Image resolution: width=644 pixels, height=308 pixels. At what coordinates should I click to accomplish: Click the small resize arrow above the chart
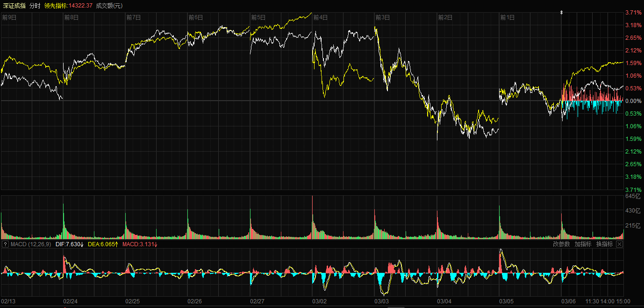(561, 13)
